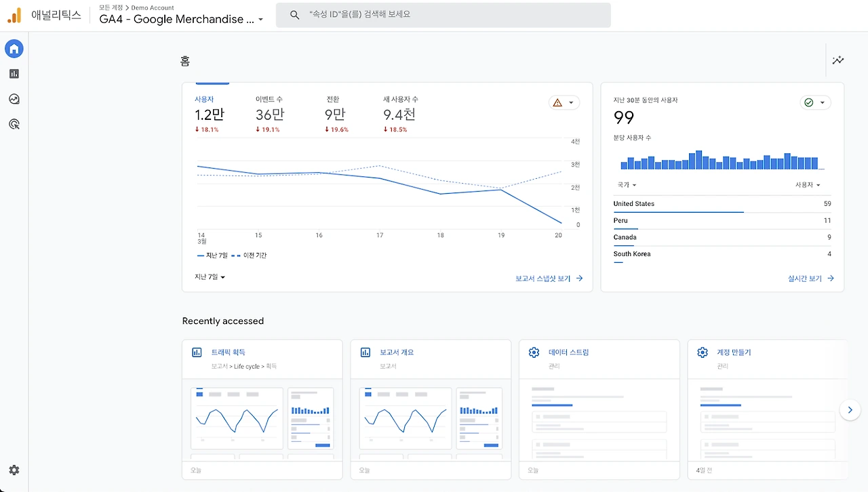The width and height of the screenshot is (868, 492).
Task: Open the 지난 7일 date range dropdown
Action: click(210, 277)
